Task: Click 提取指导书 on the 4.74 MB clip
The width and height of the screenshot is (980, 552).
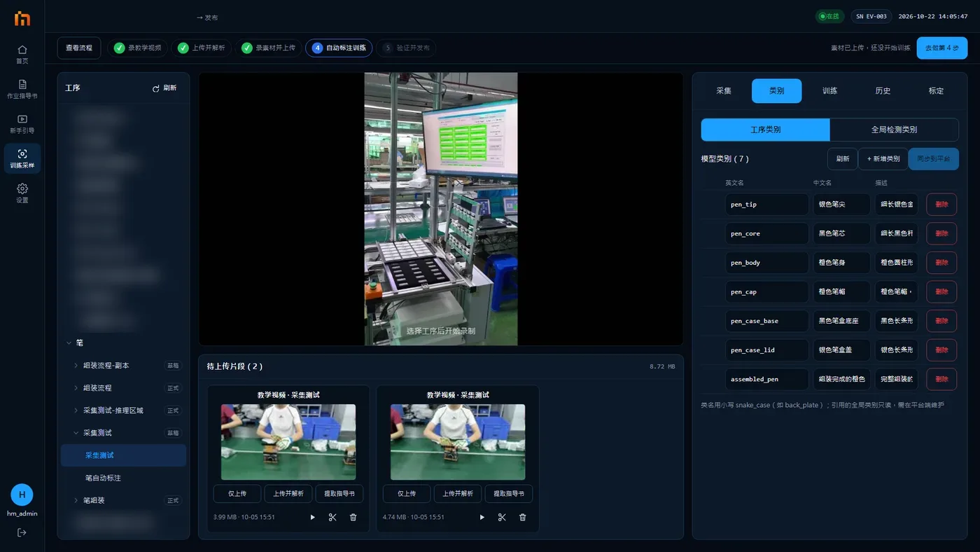Action: tap(508, 494)
